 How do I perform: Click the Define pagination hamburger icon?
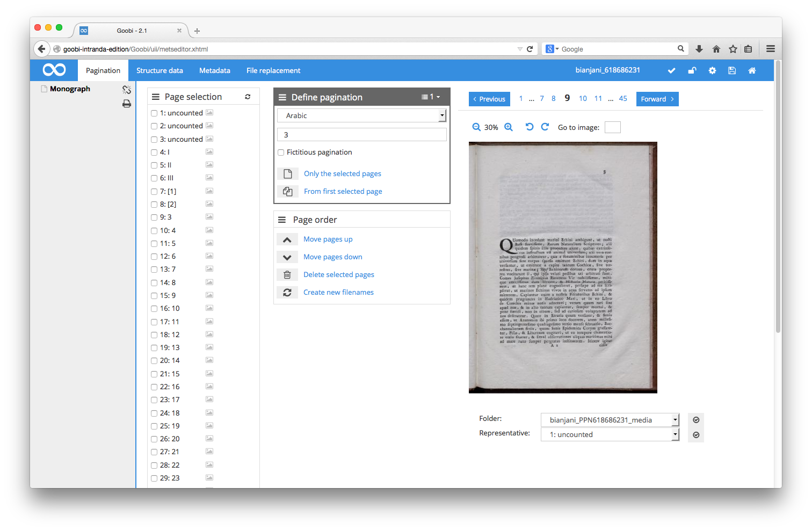(282, 97)
